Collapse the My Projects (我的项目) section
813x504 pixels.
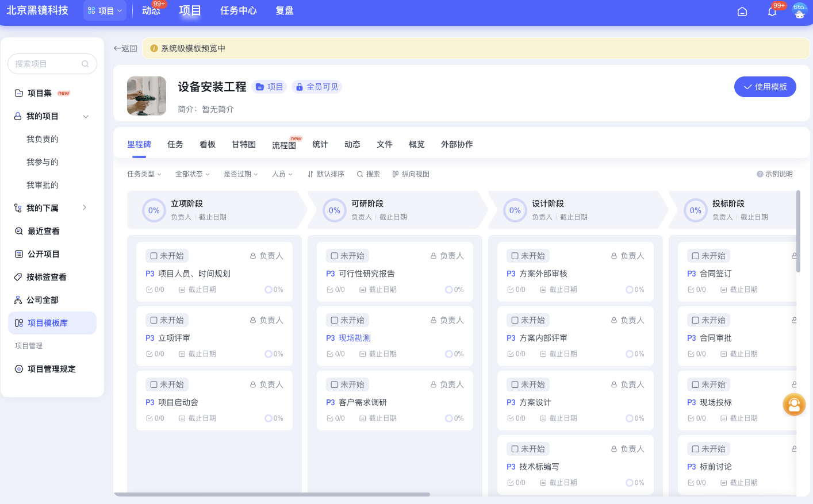[86, 116]
